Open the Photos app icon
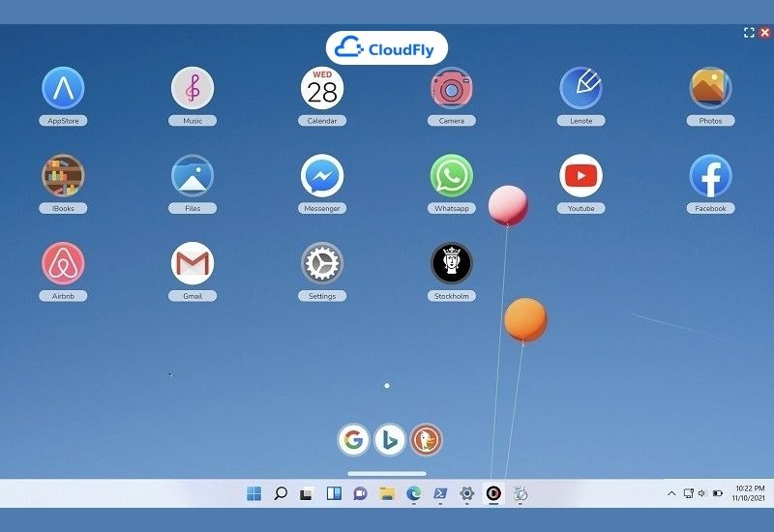The image size is (774, 532). pos(710,88)
